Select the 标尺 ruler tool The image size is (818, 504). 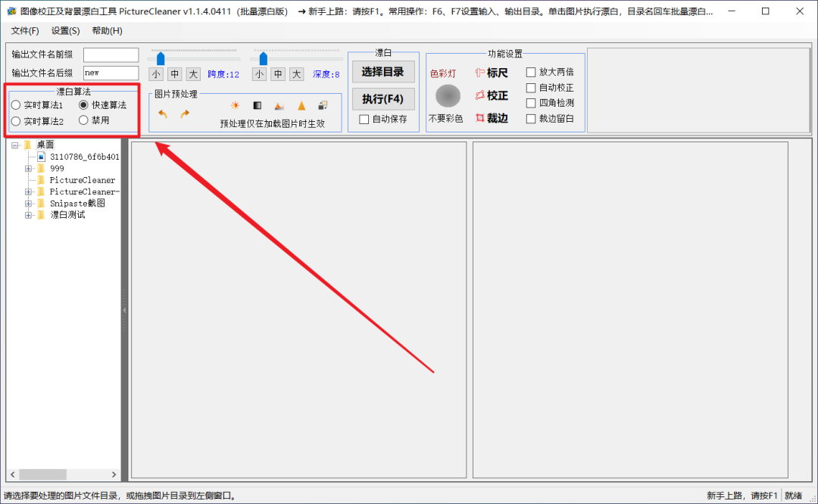(492, 73)
